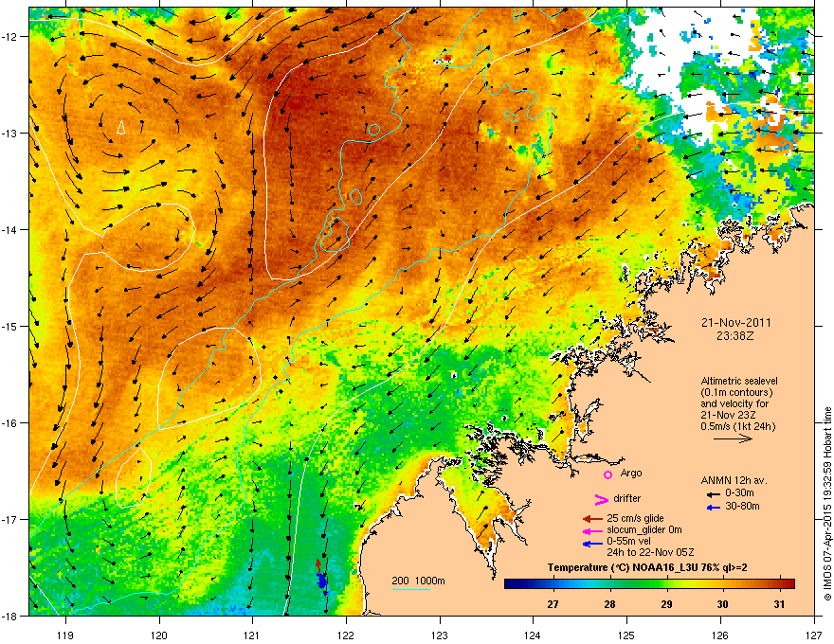Click the vertical IMOS copyright timestamp text
This screenshot has height=644, width=834.
click(827, 504)
